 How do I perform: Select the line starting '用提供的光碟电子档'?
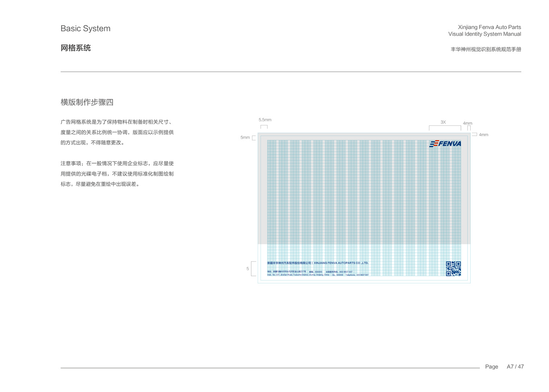(x=117, y=174)
